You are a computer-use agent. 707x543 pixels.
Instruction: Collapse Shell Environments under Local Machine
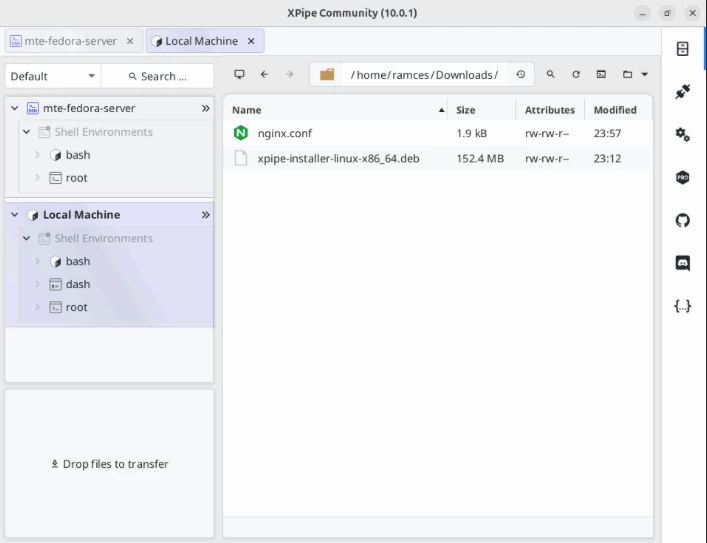coord(27,238)
